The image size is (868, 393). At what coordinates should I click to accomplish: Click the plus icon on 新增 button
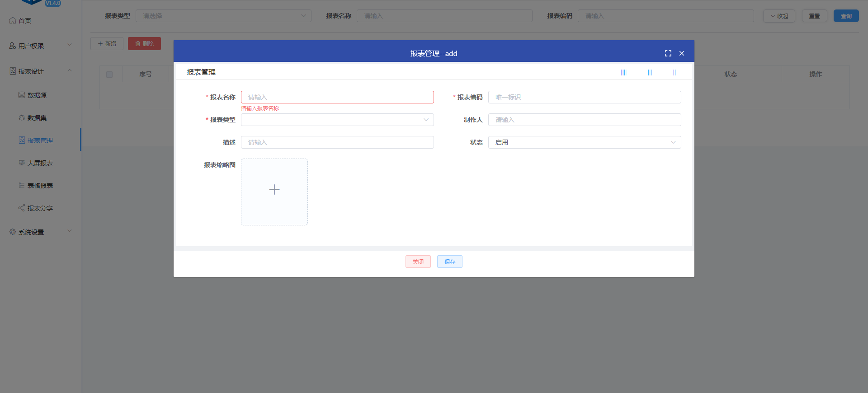tap(100, 44)
